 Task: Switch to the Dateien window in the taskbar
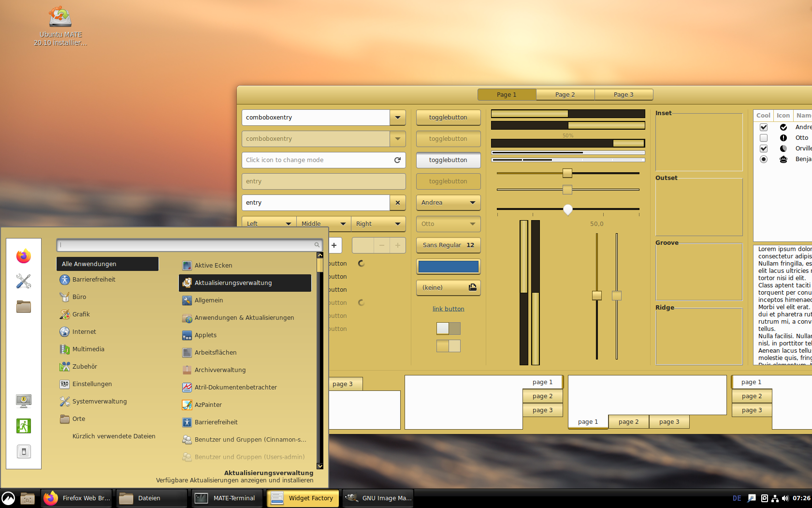point(152,498)
